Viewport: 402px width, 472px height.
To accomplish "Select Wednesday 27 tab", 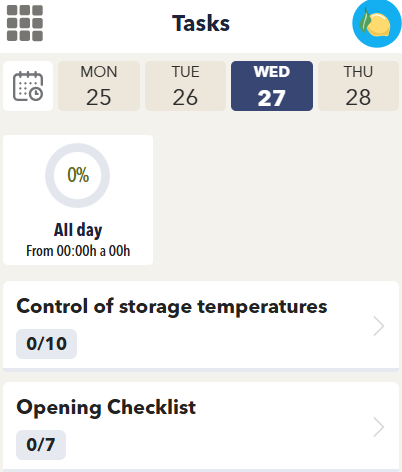I will [x=272, y=86].
